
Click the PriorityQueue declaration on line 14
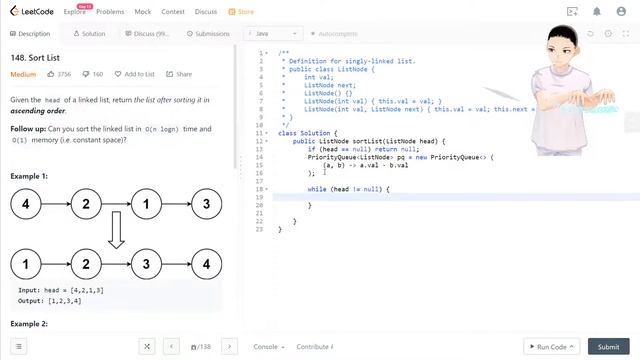coord(400,157)
